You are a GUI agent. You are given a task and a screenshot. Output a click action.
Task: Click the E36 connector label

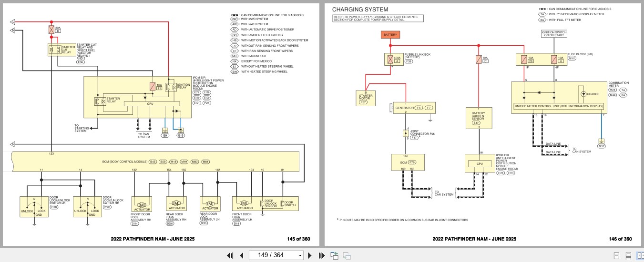[81, 62]
